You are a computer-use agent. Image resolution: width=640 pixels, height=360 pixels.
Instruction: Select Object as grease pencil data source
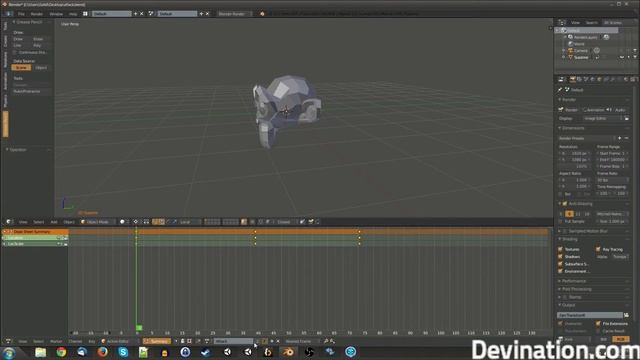(41, 68)
